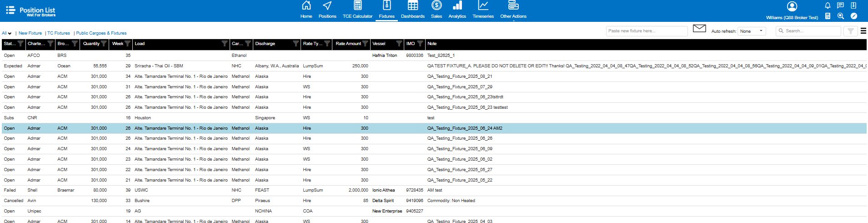Switch to the Fixtures tab
868x223 pixels.
[386, 10]
